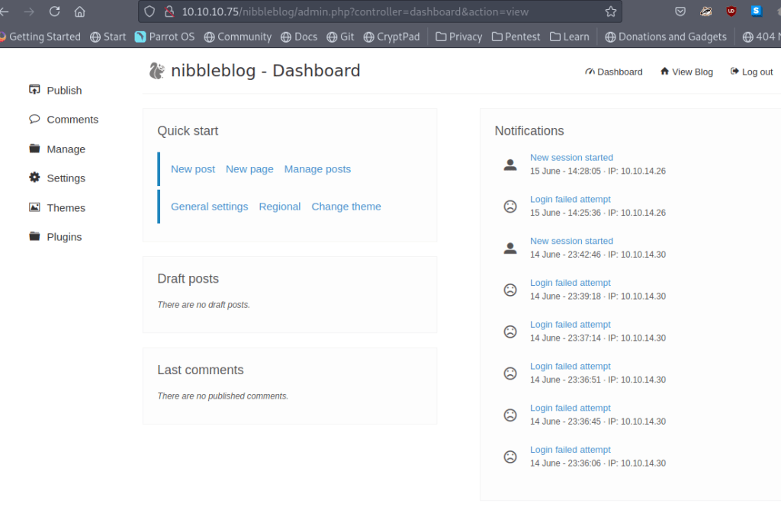Open View Blog from the top navigation

coord(686,72)
